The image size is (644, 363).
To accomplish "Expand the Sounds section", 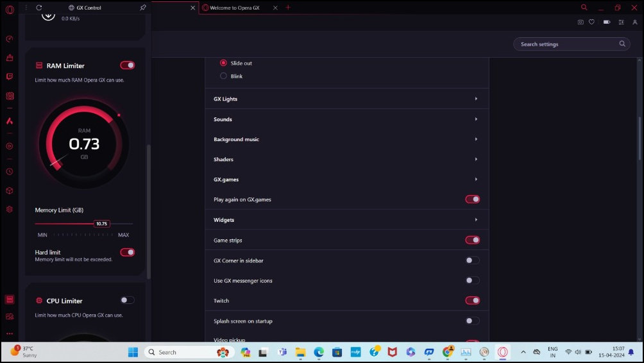I will 346,119.
